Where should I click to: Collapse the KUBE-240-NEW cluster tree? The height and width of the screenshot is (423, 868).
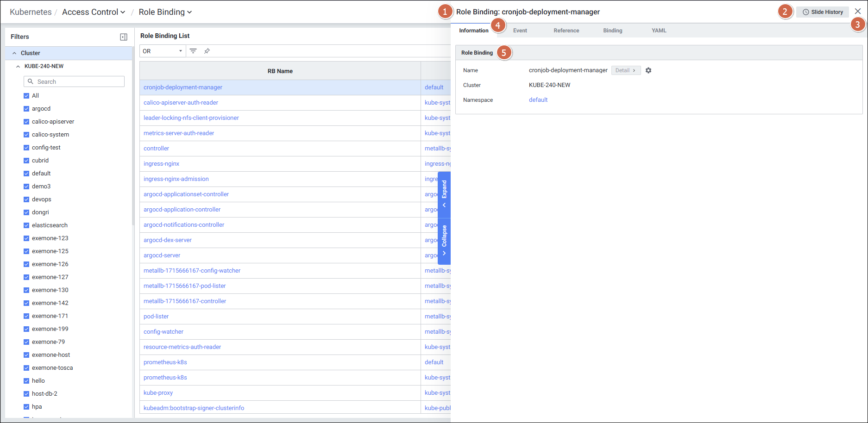18,66
